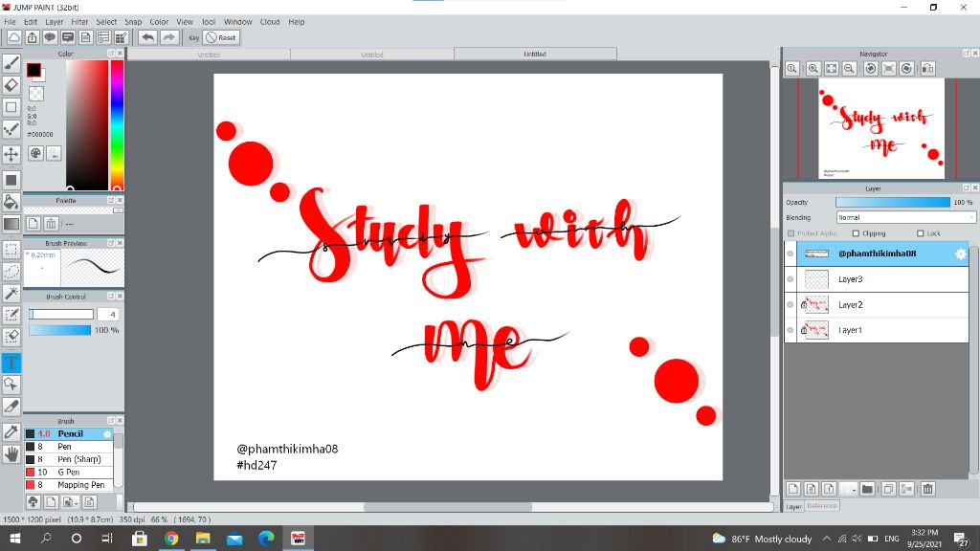980x551 pixels.
Task: Delete palette color with trash icon
Action: pyautogui.click(x=52, y=223)
